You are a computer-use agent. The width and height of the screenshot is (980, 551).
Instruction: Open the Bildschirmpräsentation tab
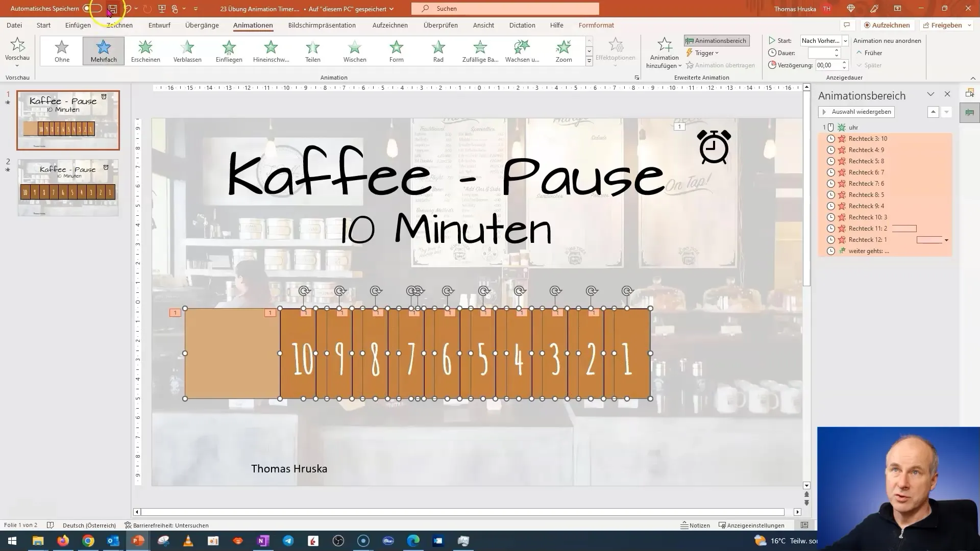[322, 25]
